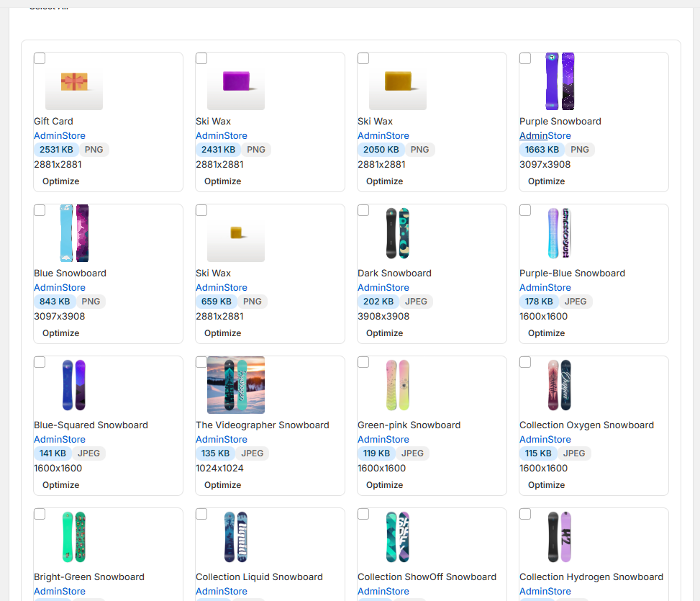
Task: Tick the Gift Card checkbox
Action: click(40, 58)
